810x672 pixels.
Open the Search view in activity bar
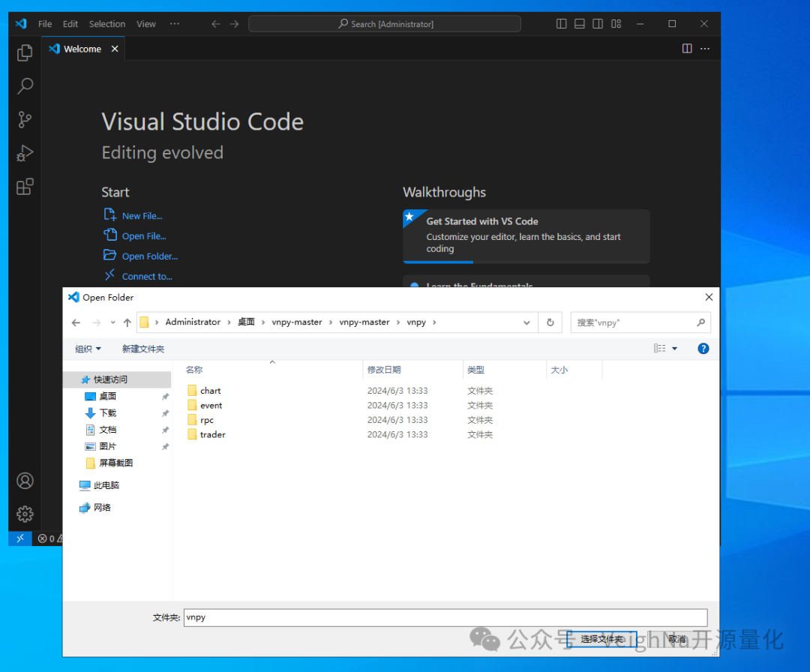pos(25,86)
